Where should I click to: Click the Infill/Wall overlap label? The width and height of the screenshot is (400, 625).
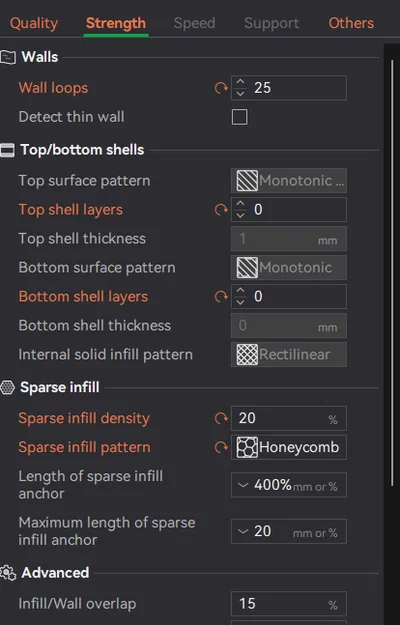coord(77,603)
